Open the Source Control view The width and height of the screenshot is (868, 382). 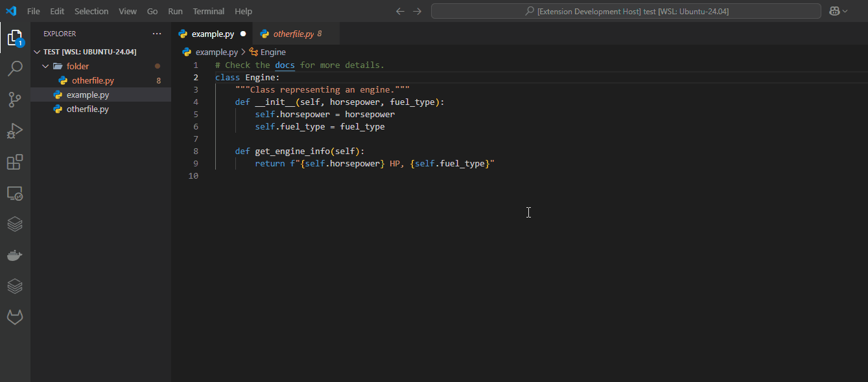(15, 100)
